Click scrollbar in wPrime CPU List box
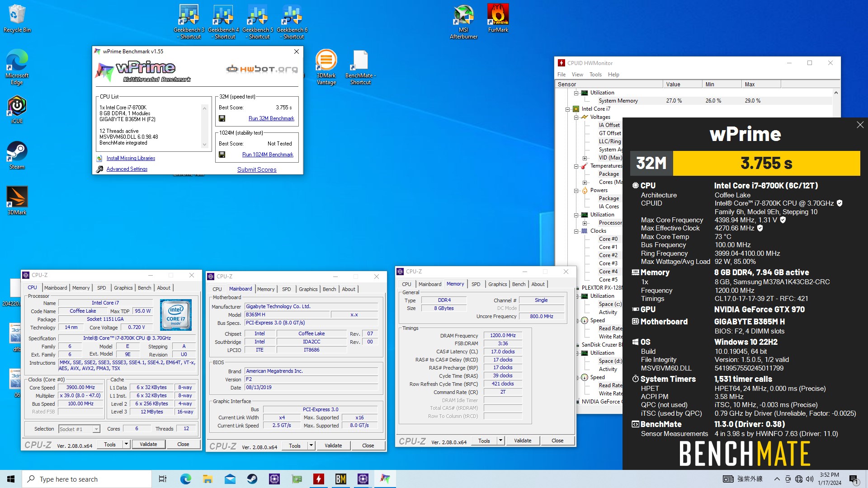This screenshot has height=488, width=868. [204, 126]
